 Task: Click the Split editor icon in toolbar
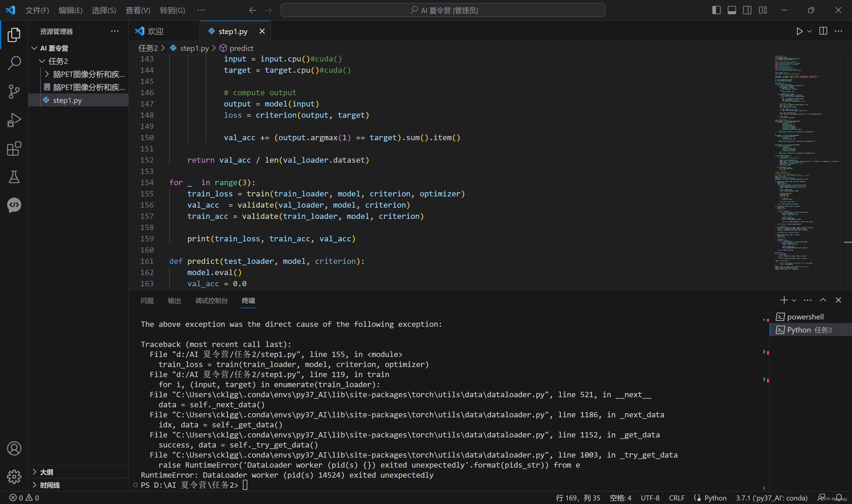[824, 31]
